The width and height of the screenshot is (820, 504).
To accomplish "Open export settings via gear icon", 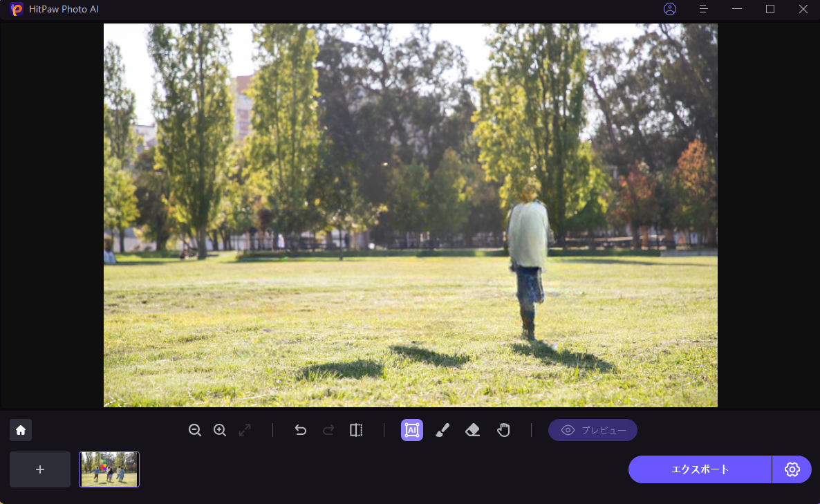I will tap(792, 469).
